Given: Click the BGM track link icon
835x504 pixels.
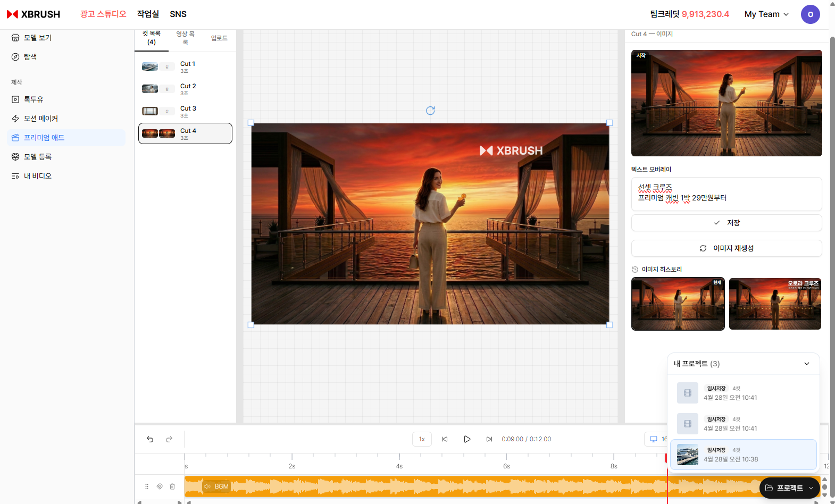Looking at the screenshot, I should click(160, 486).
